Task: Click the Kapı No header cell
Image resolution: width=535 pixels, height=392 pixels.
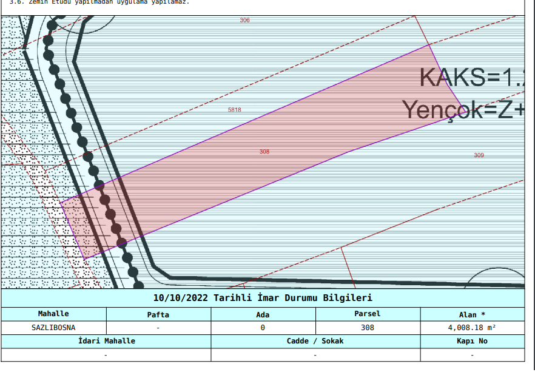Action: (472, 341)
